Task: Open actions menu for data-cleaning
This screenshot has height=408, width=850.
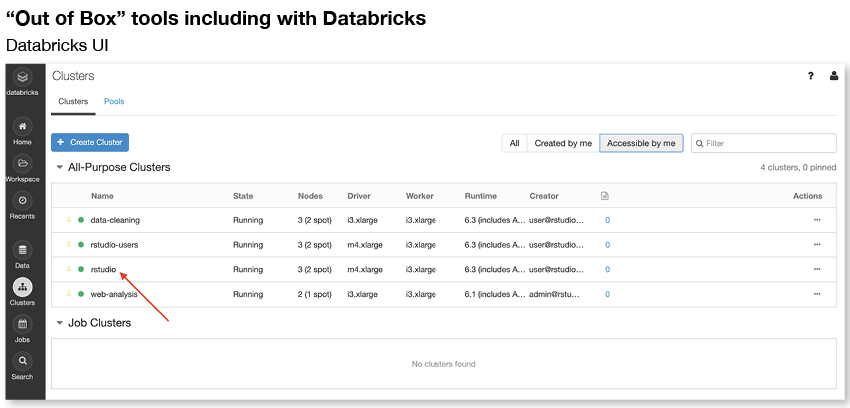Action: tap(817, 220)
